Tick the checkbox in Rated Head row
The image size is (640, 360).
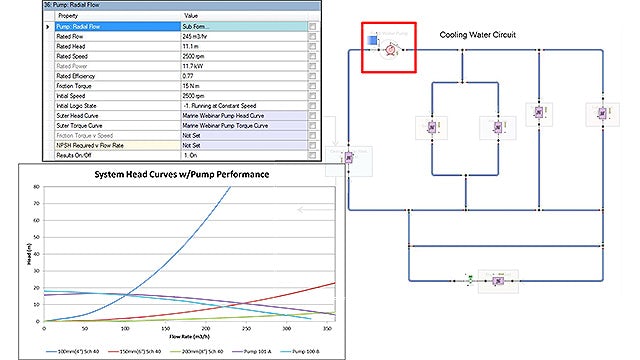312,46
